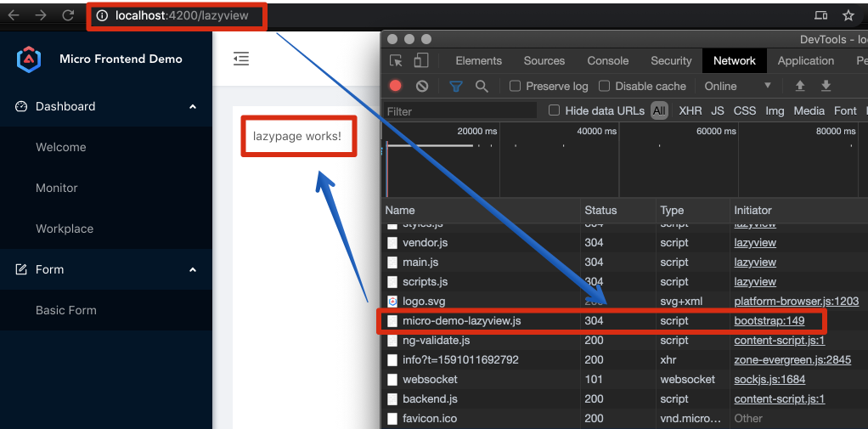Screen dimensions: 868x429
Task: Filter requests by XHR
Action: tap(690, 110)
